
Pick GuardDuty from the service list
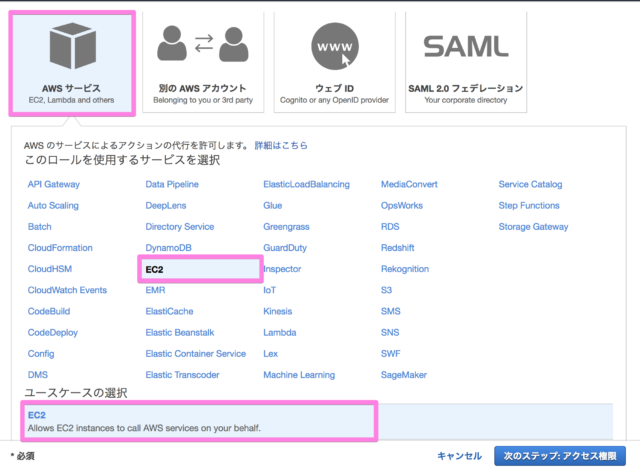pos(285,248)
